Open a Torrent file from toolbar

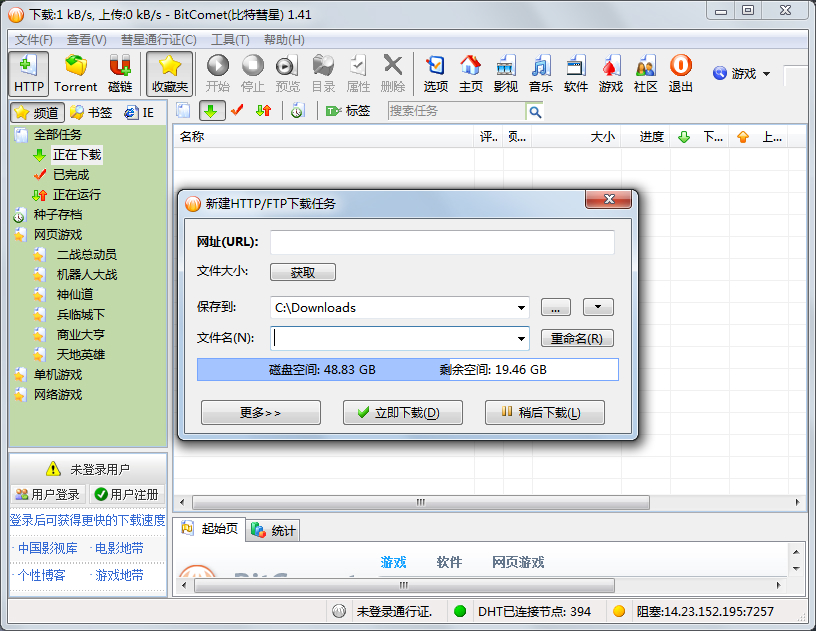(x=75, y=74)
